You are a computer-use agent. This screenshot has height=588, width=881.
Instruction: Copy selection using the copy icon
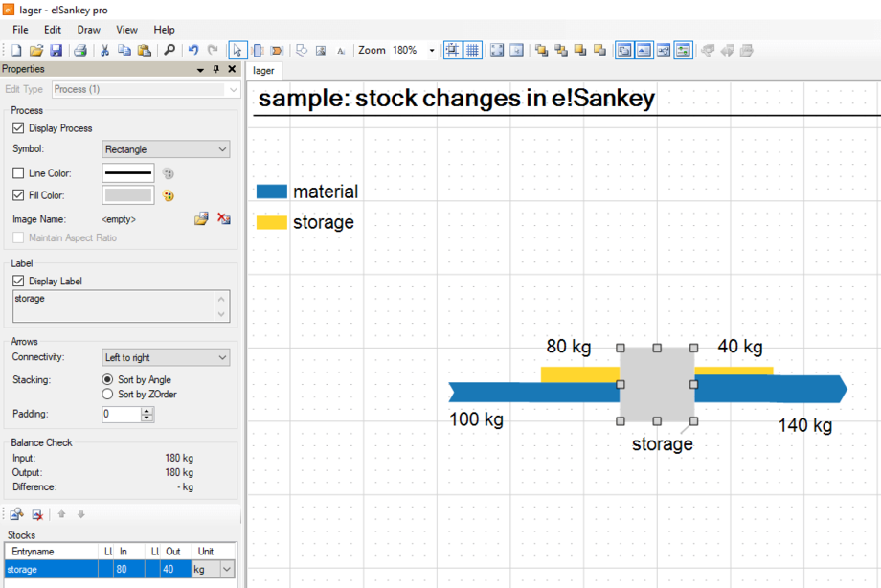coord(124,51)
